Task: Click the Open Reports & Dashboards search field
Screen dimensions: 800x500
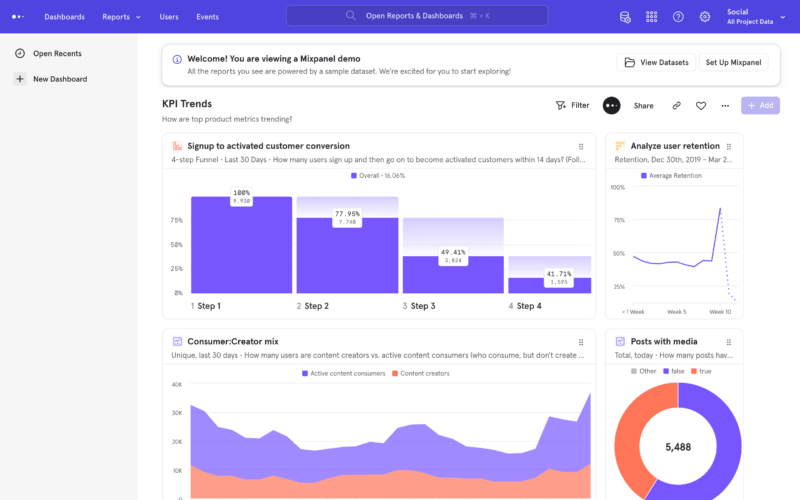Action: click(x=417, y=16)
